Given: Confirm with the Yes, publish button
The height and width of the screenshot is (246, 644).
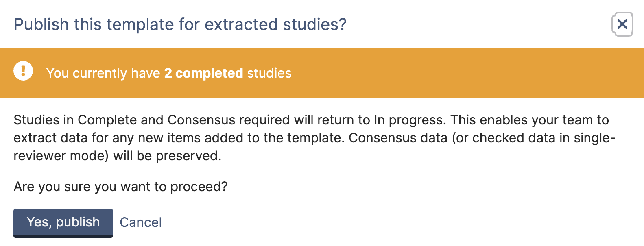Looking at the screenshot, I should [x=63, y=222].
